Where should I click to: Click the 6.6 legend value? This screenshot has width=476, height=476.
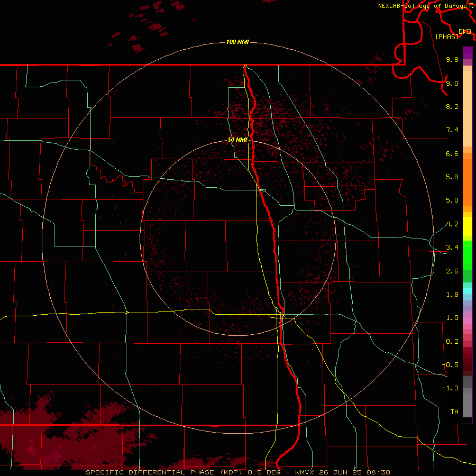click(452, 153)
